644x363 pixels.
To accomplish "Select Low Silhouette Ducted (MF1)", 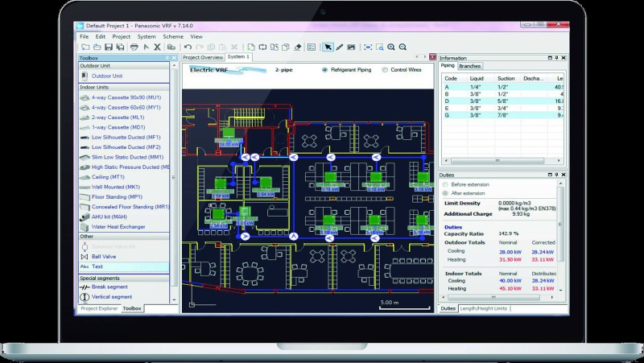I will [x=126, y=137].
